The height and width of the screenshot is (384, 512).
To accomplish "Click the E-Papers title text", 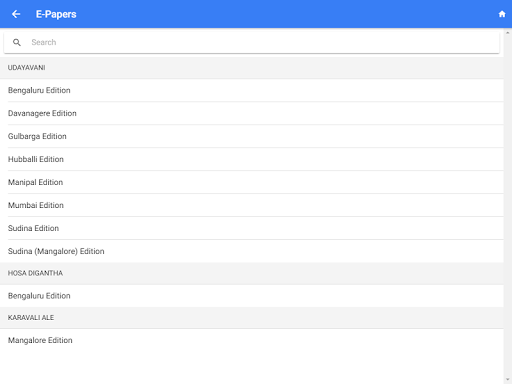I will coord(56,14).
